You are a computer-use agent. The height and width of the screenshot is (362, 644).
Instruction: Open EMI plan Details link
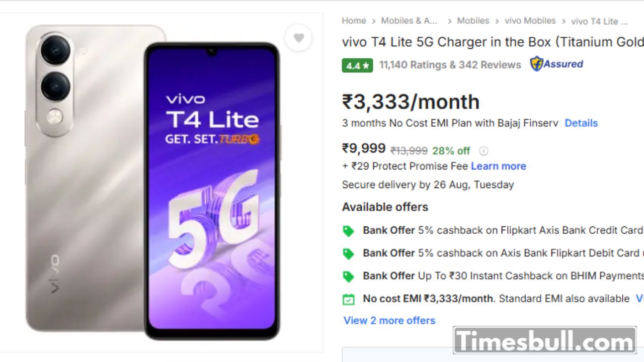581,123
